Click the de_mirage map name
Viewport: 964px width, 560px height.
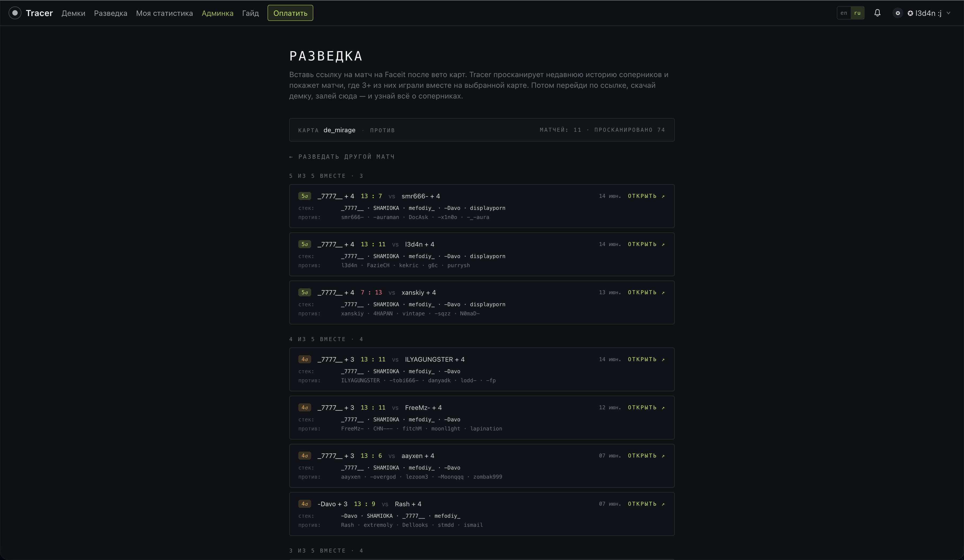(x=339, y=130)
